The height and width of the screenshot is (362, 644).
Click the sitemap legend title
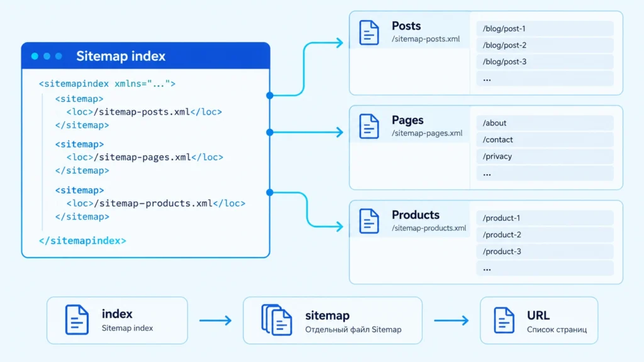pos(327,315)
